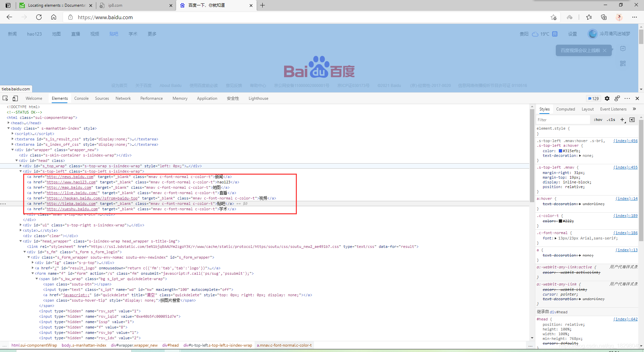Open the Lighthouse tab
644x352 pixels.
(x=258, y=98)
